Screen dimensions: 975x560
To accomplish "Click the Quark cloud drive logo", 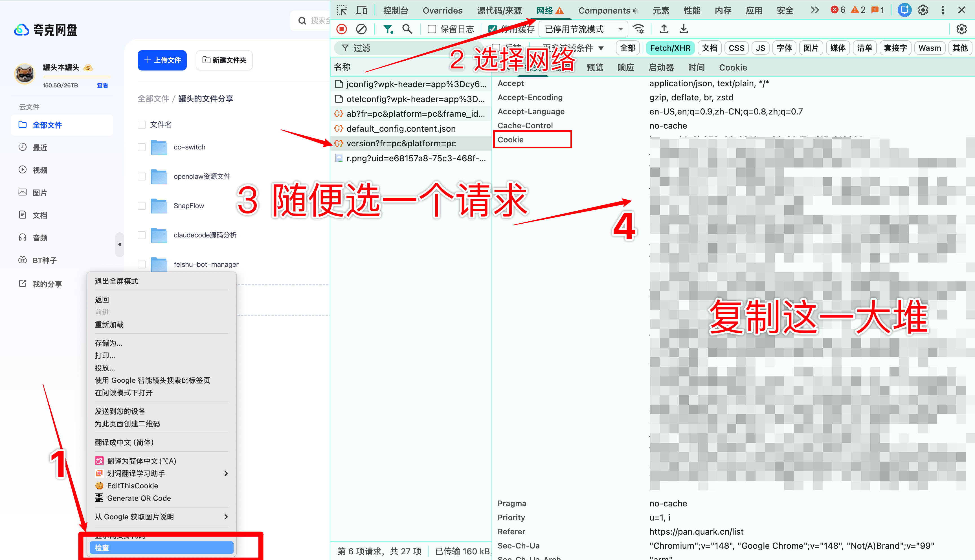I will click(x=46, y=30).
